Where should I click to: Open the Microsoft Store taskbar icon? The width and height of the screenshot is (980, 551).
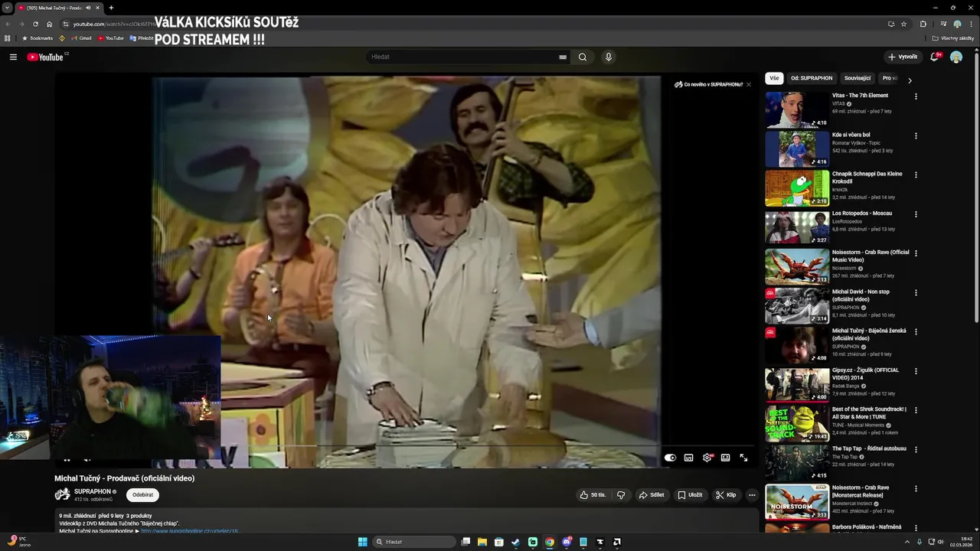coord(499,542)
